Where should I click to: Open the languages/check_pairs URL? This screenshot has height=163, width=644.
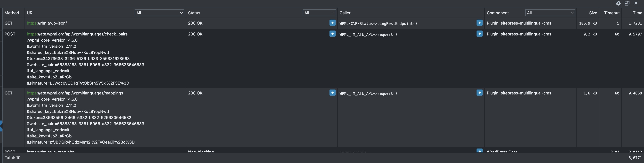tap(77, 34)
